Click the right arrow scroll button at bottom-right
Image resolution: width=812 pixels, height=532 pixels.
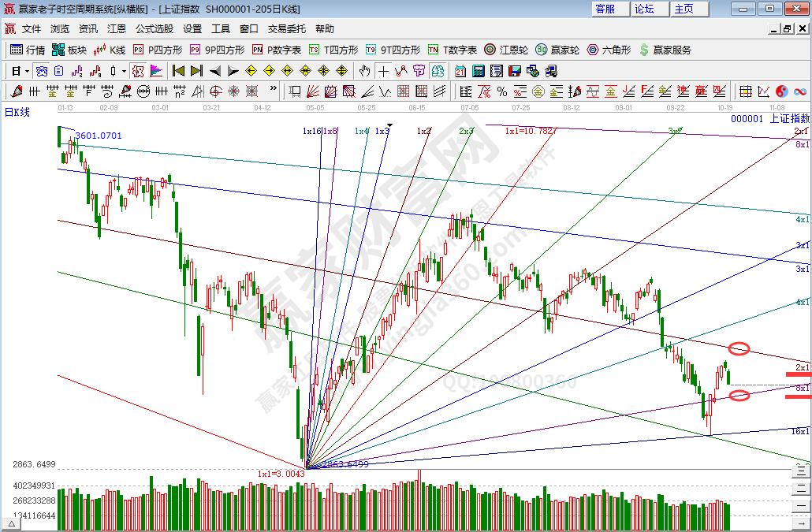pyautogui.click(x=803, y=523)
